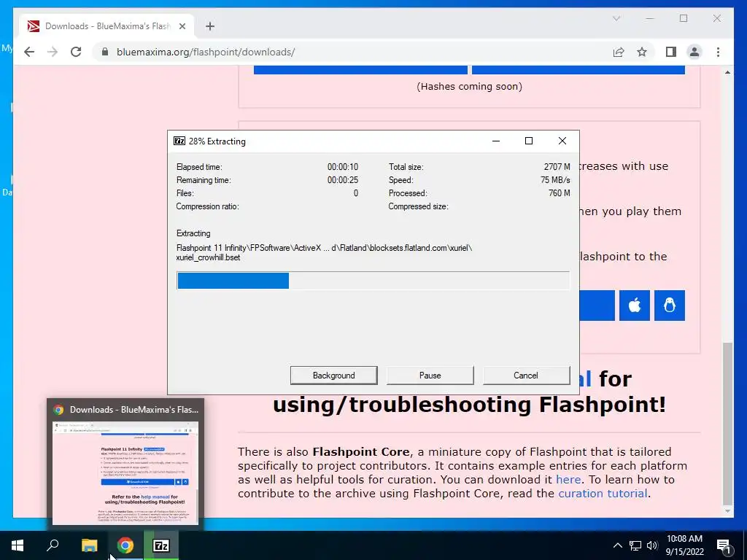
Task: Go back in Chrome
Action: pos(29,52)
